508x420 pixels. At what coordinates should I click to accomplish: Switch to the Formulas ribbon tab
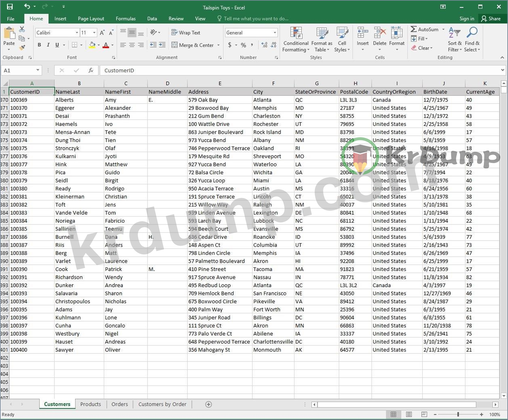(x=125, y=19)
